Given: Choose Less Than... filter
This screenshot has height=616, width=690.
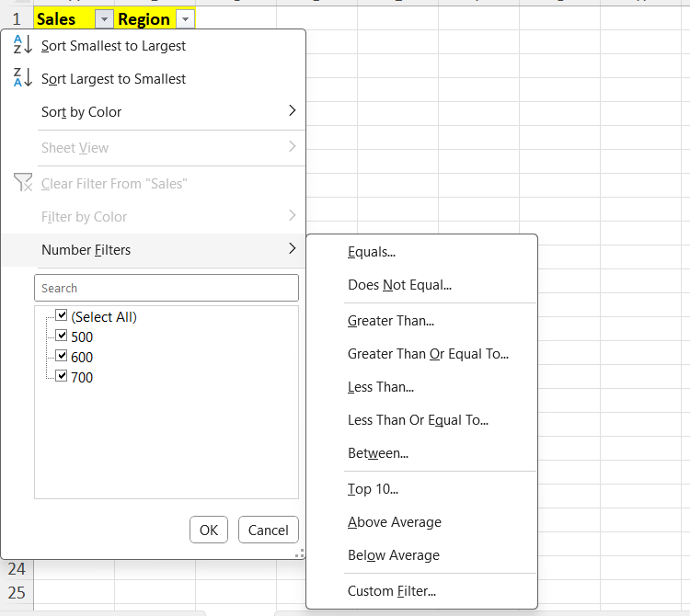Looking at the screenshot, I should [421, 387].
